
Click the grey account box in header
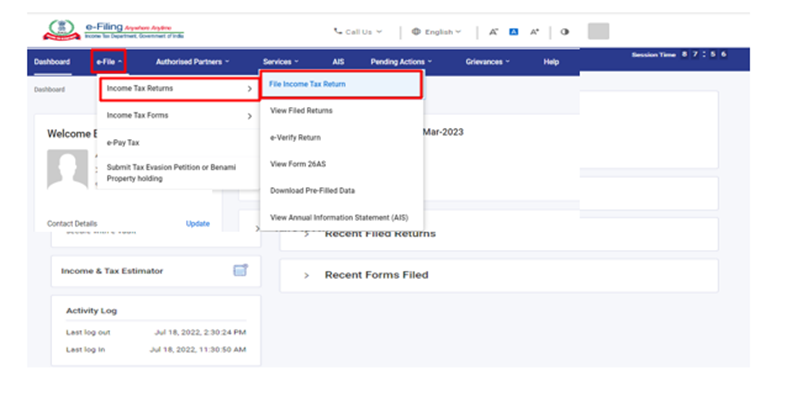click(598, 31)
